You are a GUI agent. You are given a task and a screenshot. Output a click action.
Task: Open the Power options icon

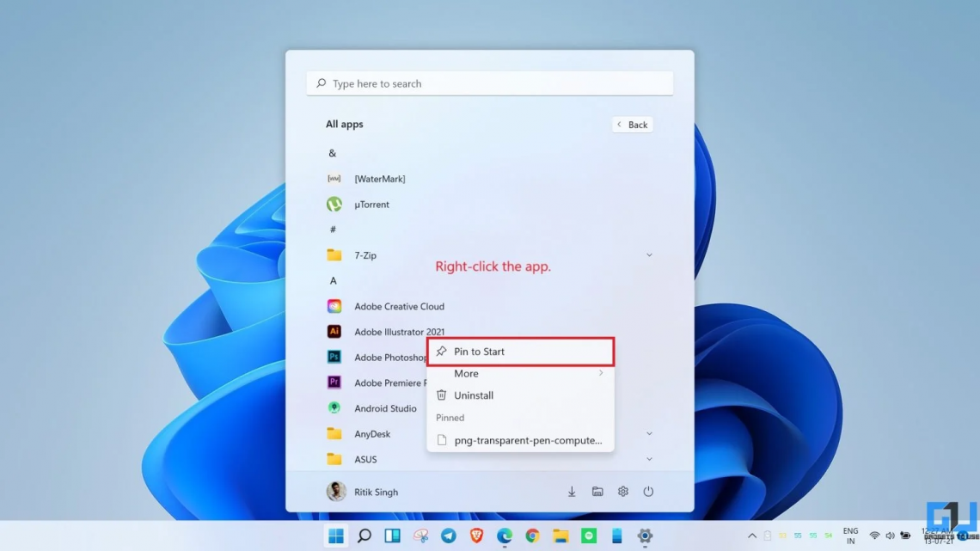tap(648, 491)
